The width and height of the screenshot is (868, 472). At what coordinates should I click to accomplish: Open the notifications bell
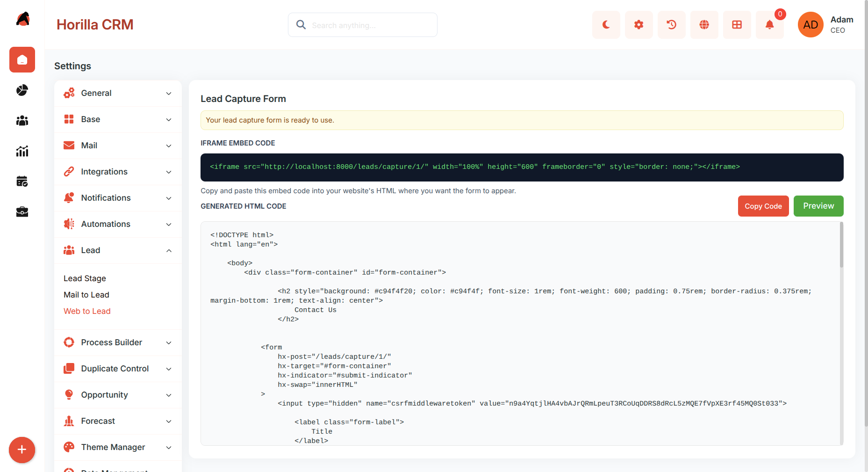[x=770, y=25]
